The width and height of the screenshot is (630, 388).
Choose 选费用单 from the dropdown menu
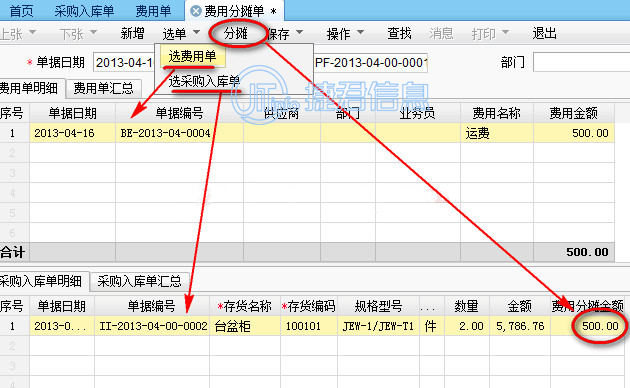point(192,57)
